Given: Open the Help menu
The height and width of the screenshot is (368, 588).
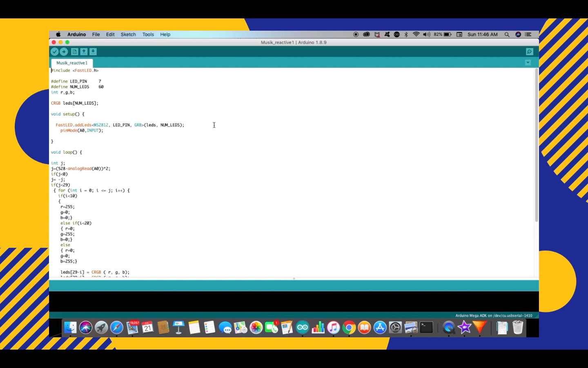Looking at the screenshot, I should click(165, 34).
